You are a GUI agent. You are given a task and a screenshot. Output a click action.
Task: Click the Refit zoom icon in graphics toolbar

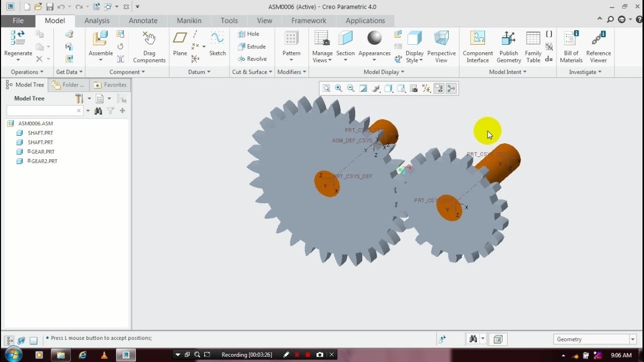[326, 88]
